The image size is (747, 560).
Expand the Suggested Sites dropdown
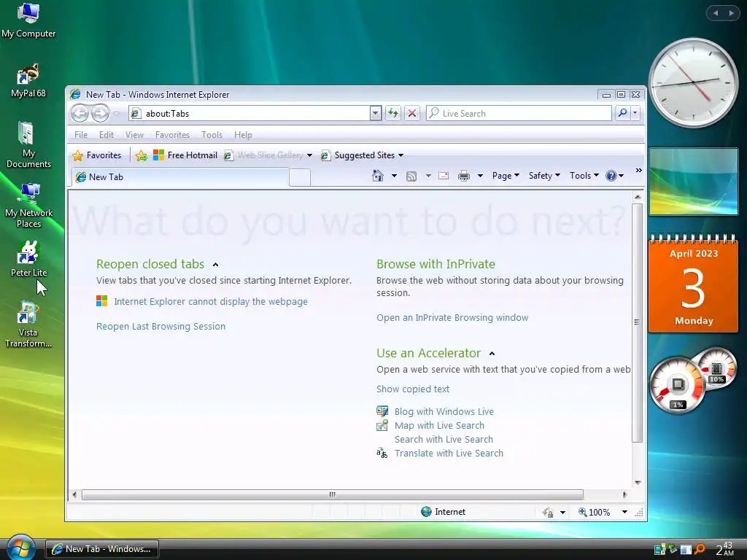pos(400,155)
